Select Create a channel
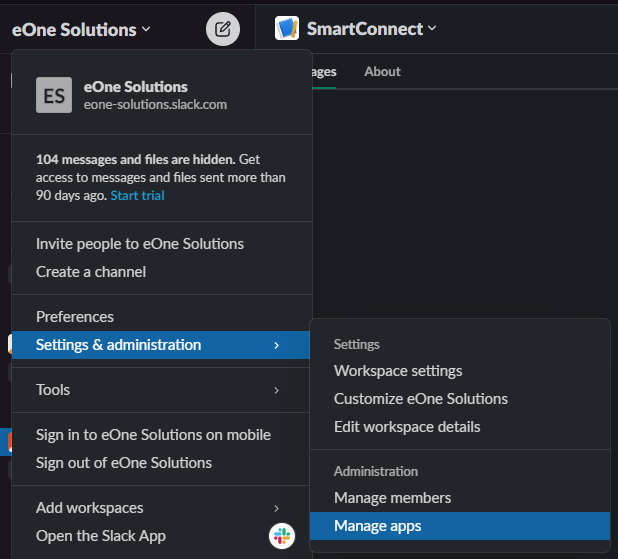The image size is (618, 559). click(x=161, y=272)
